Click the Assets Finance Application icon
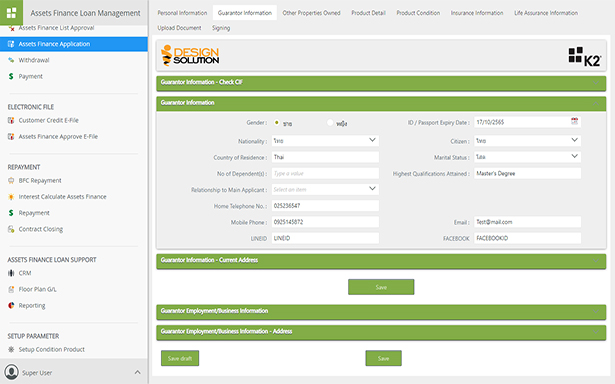 click(11, 44)
